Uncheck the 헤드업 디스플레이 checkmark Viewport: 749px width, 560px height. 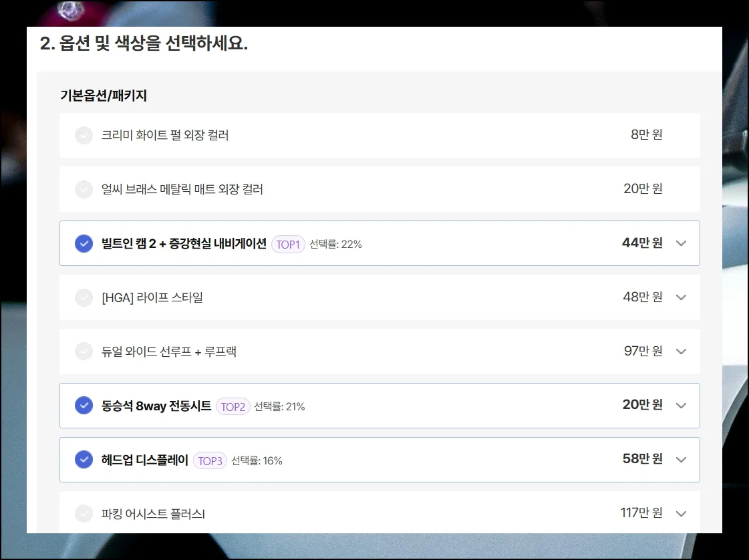(84, 460)
